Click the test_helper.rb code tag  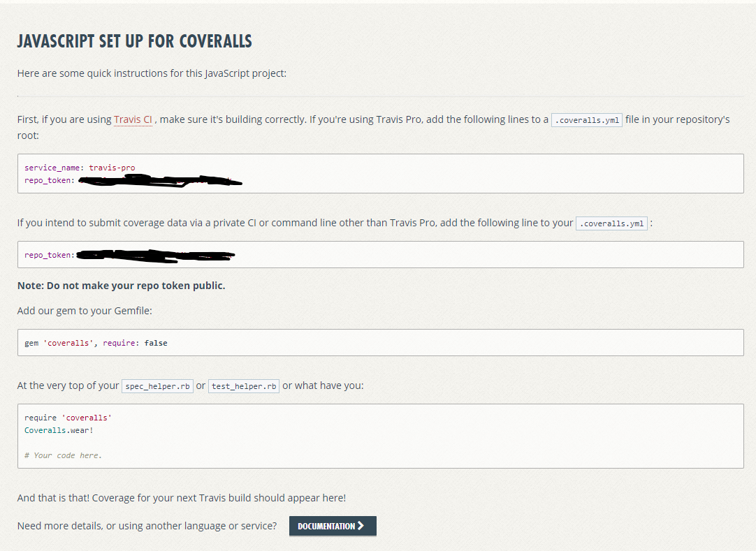click(x=244, y=386)
